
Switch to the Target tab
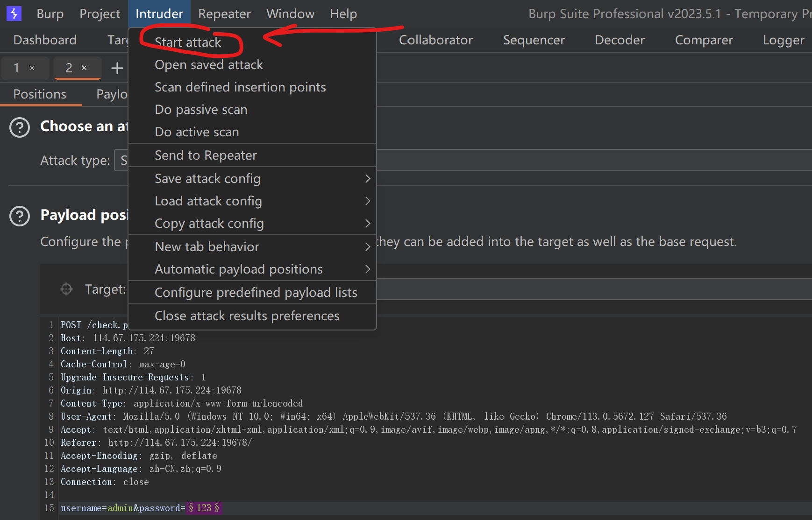coord(118,40)
